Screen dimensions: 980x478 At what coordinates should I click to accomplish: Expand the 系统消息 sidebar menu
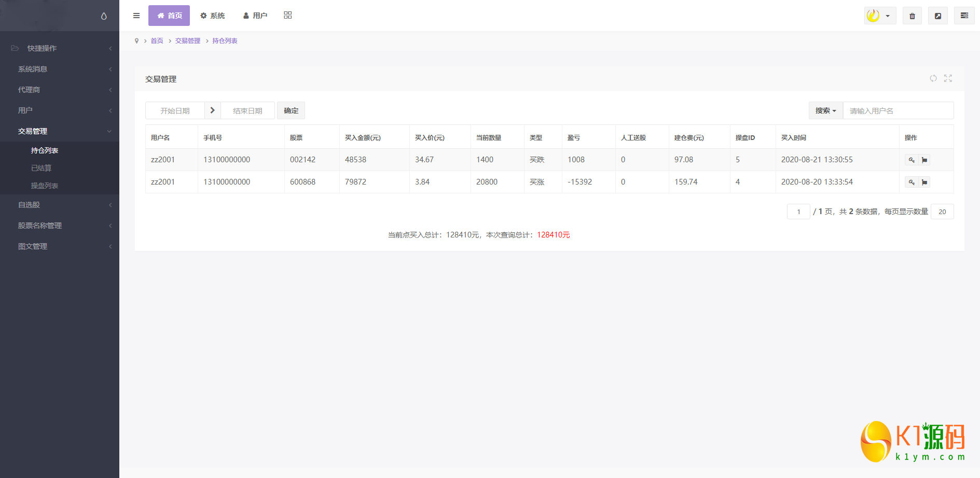coord(60,69)
